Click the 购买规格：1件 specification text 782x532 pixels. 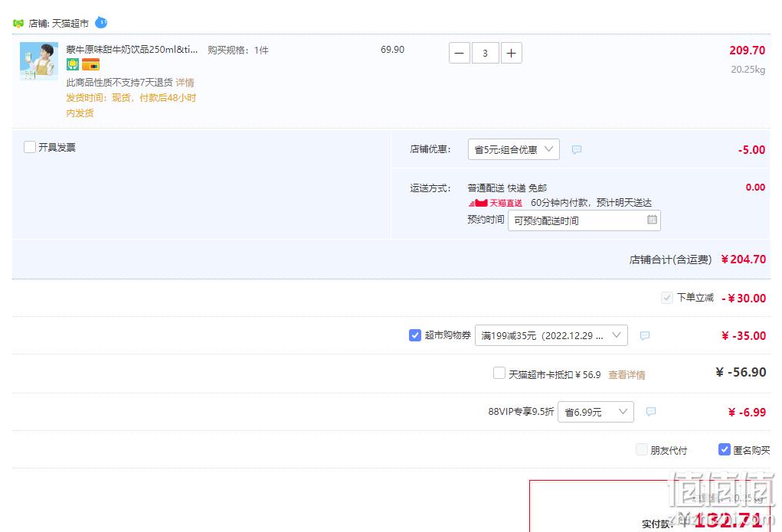tap(238, 50)
